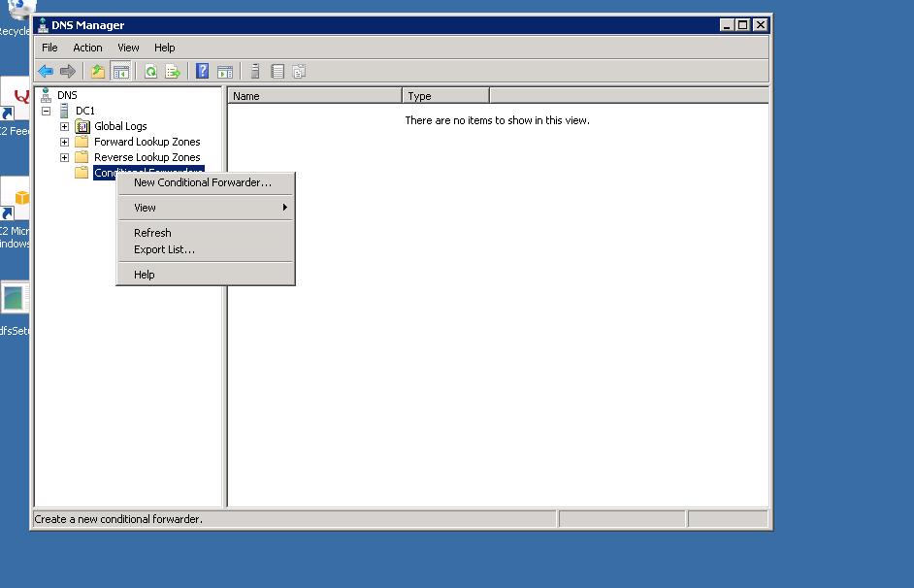Screen dimensions: 914x588
Task: Select Help in the context menu
Action: click(x=206, y=275)
